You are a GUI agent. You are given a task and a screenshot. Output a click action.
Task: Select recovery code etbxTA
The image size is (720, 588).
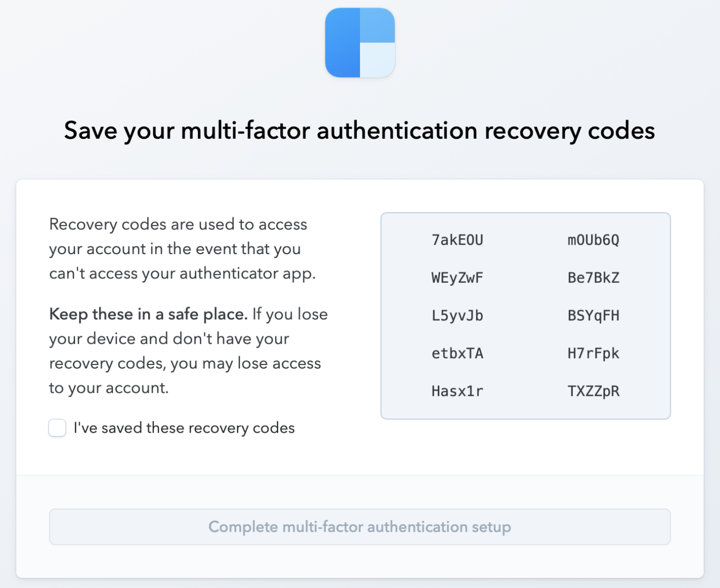pos(457,354)
